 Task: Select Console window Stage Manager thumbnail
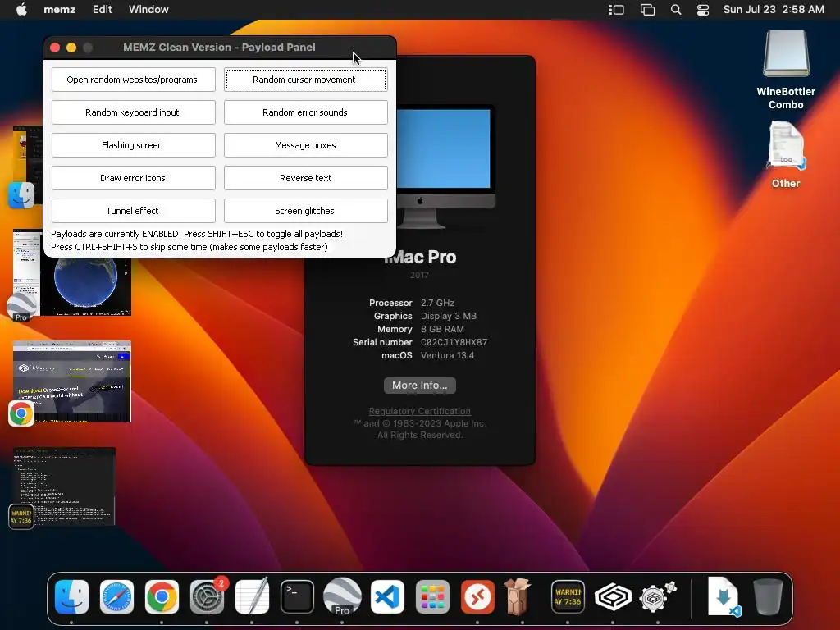coord(63,487)
